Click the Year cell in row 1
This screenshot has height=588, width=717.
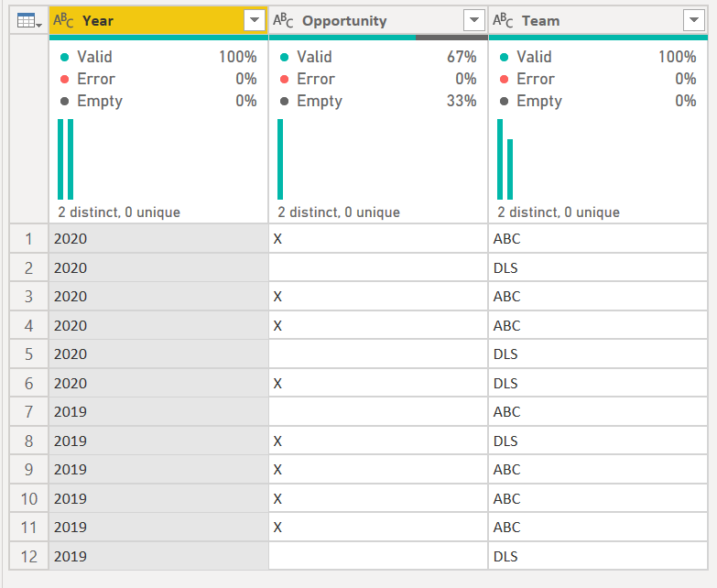[158, 238]
